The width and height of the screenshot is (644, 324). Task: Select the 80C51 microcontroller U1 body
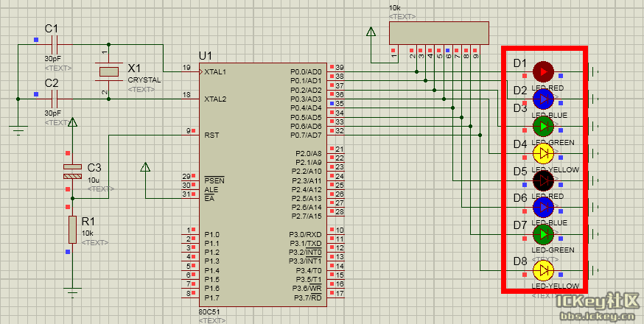click(262, 184)
